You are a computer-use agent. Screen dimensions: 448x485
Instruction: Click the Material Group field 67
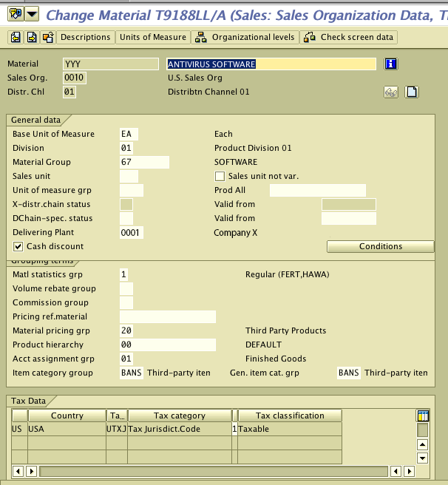(144, 162)
